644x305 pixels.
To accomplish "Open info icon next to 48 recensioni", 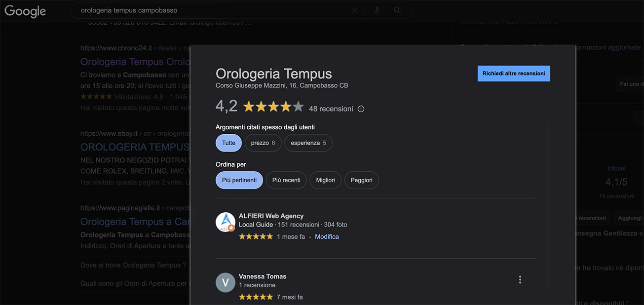I will point(361,109).
